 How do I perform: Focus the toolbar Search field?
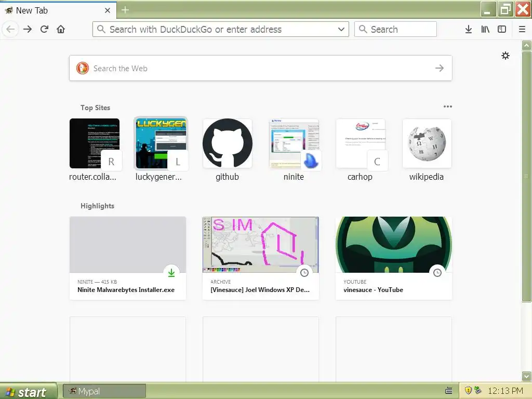click(395, 29)
